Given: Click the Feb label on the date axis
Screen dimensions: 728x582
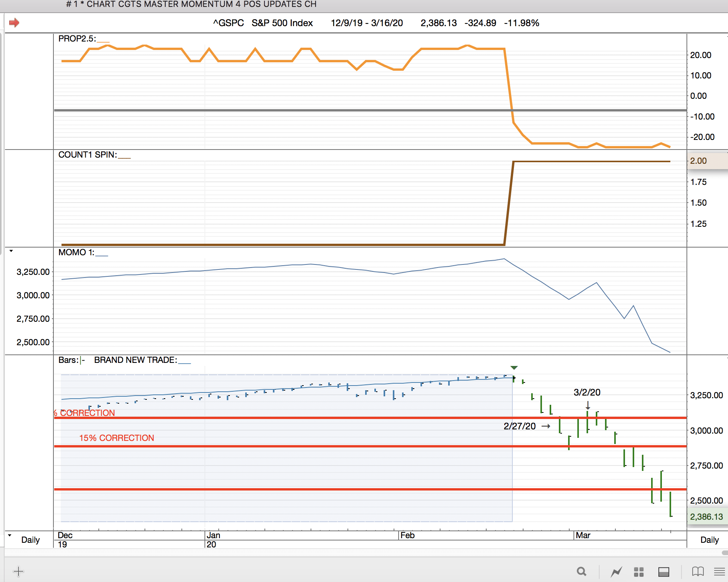Looking at the screenshot, I should [x=407, y=535].
